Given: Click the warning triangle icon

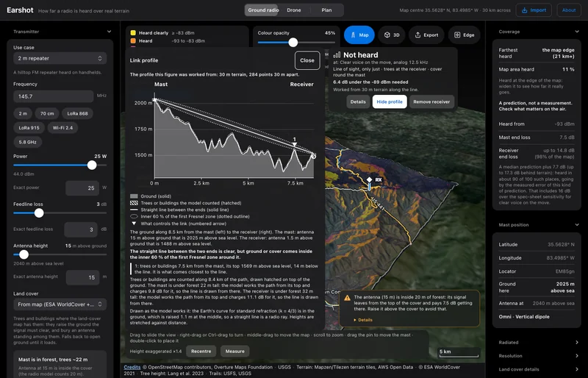Looking at the screenshot, I should pyautogui.click(x=347, y=298).
